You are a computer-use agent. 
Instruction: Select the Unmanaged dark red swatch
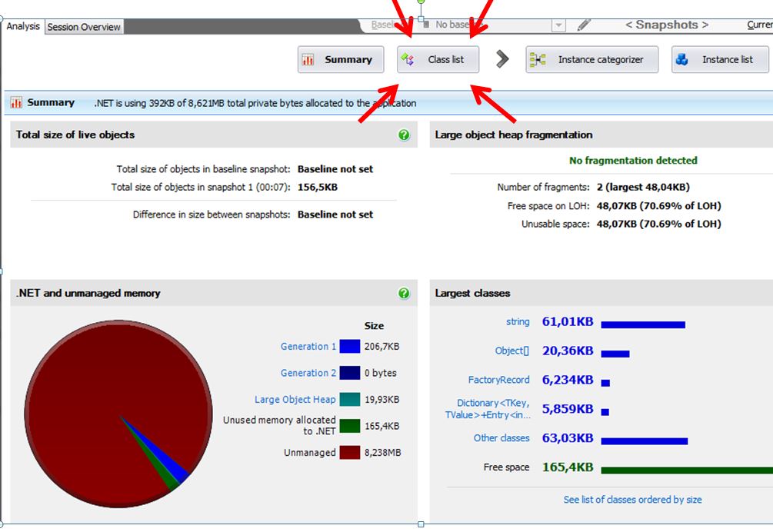pyautogui.click(x=349, y=453)
